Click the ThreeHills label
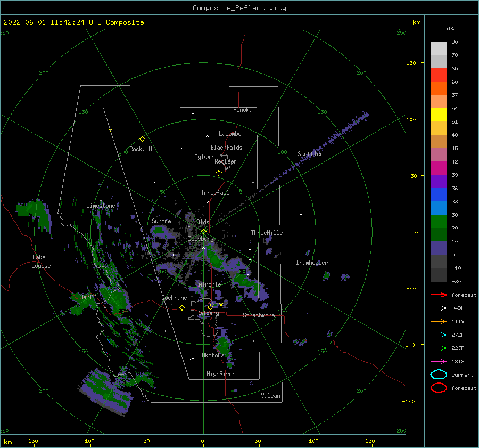Screen dimensions: 479x448 point(267,233)
